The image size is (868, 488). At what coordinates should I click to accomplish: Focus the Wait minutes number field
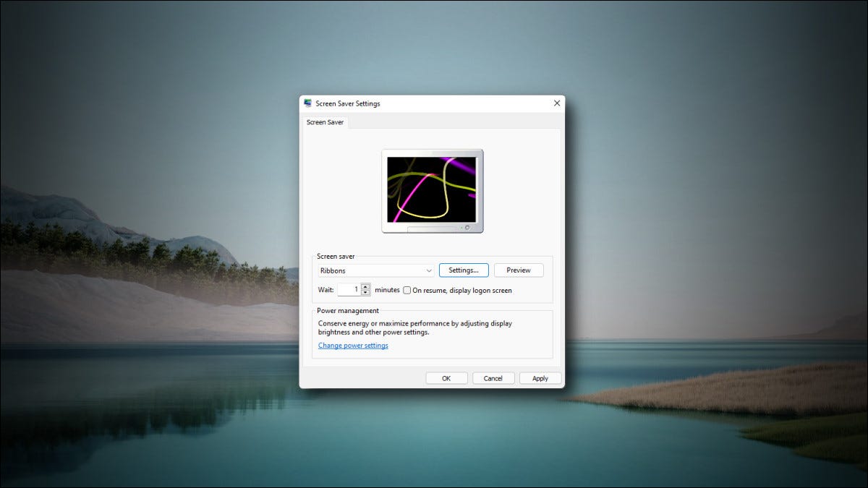[349, 289]
